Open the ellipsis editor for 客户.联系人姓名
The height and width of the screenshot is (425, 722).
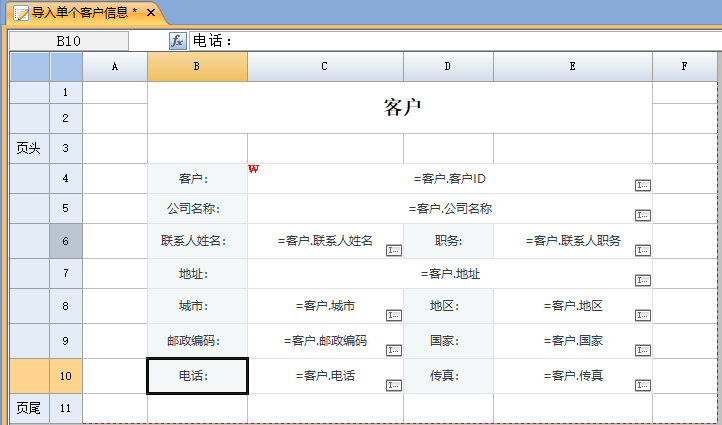(x=394, y=250)
